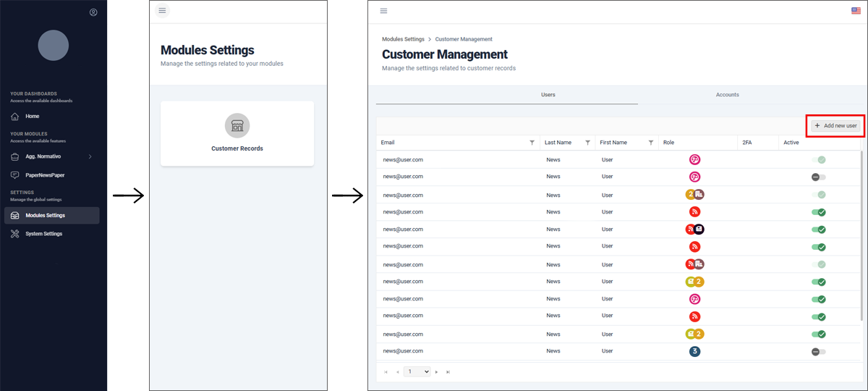
Task: Toggle the faded Active switch of the pink-badge row
Action: click(x=819, y=159)
